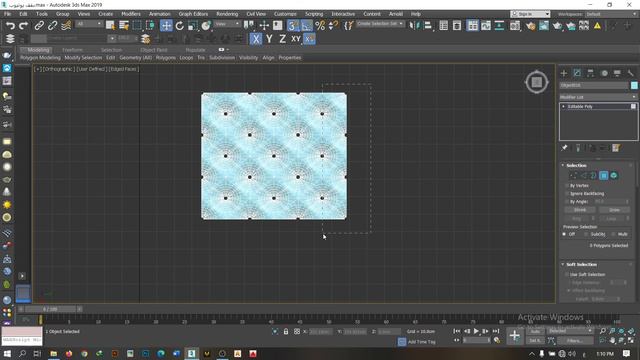Collapse the Soft Selection rollout
Screen dimensions: 640x360
pos(563,264)
